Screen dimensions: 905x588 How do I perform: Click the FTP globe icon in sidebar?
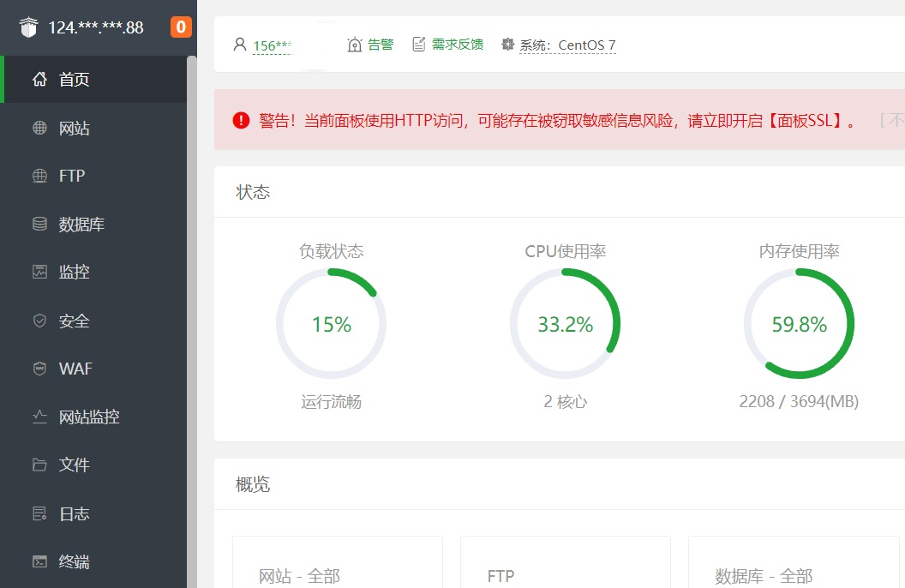(x=39, y=176)
